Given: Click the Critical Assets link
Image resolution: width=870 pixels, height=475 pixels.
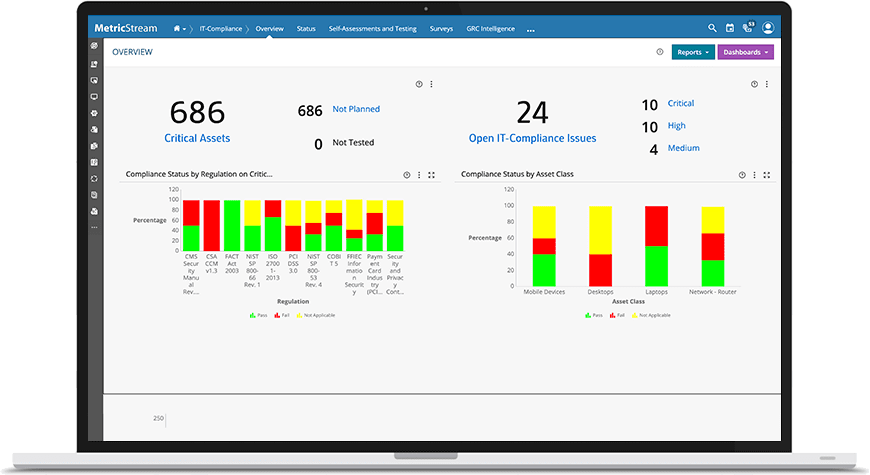Looking at the screenshot, I should 197,138.
